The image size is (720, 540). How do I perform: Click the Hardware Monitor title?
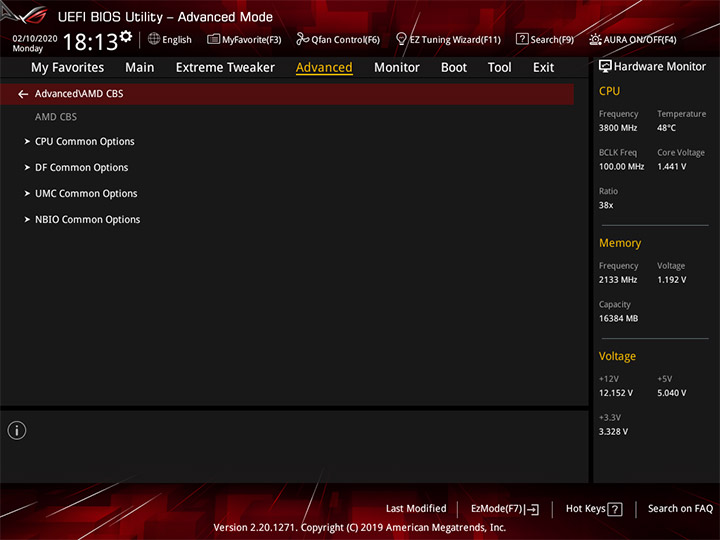[660, 67]
